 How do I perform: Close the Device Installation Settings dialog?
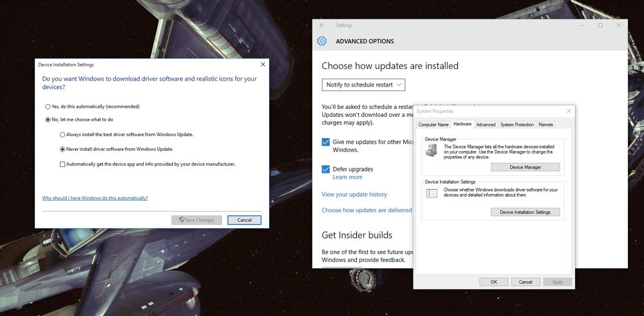[x=263, y=64]
